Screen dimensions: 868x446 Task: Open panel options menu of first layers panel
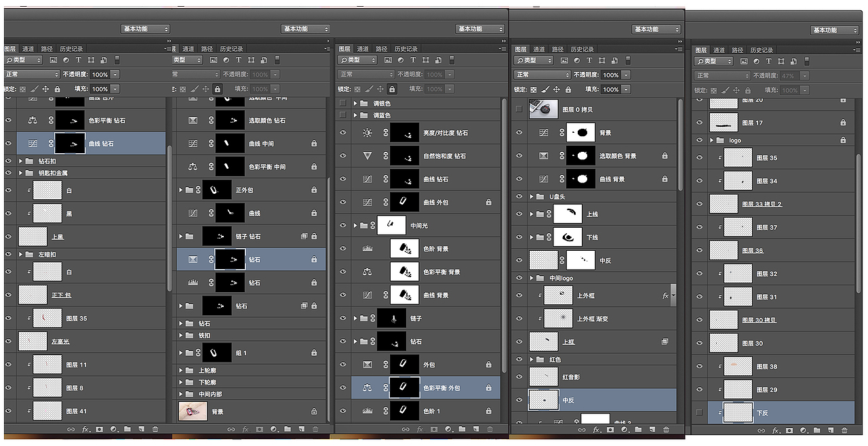coord(166,49)
